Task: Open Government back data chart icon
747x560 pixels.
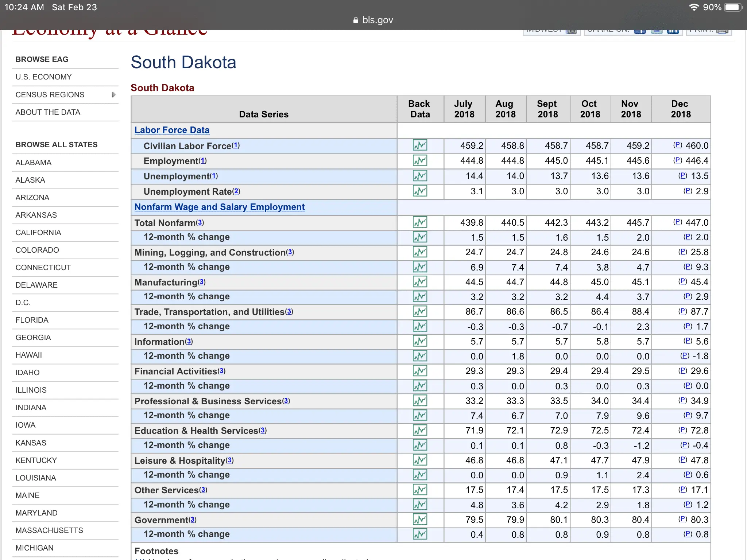Action: 420,520
